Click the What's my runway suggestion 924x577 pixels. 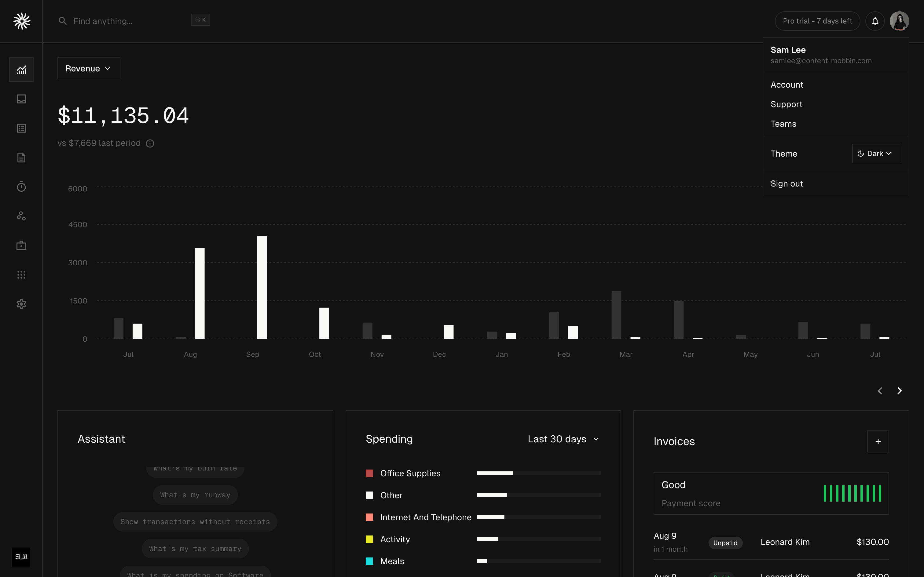pos(195,495)
